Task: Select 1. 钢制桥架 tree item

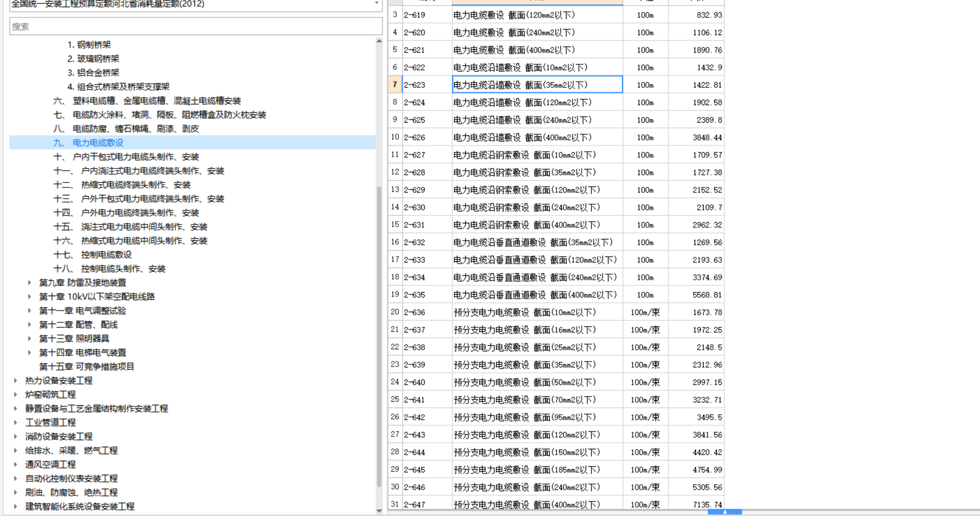Action: 89,45
